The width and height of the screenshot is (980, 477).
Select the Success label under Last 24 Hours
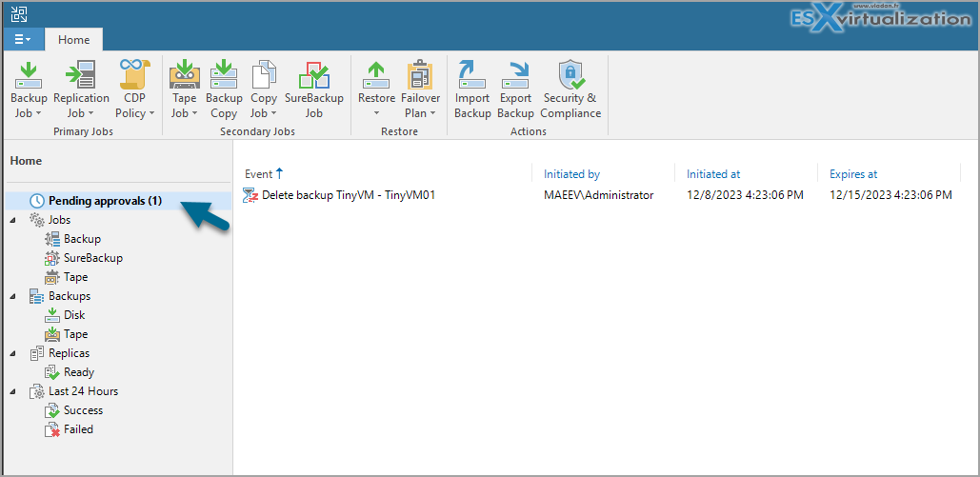83,410
